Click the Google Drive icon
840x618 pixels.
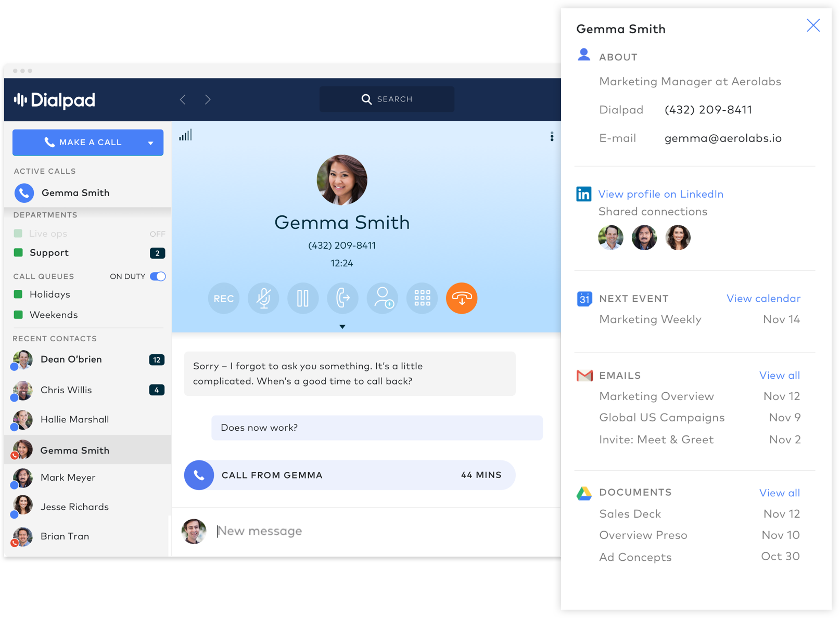point(584,493)
